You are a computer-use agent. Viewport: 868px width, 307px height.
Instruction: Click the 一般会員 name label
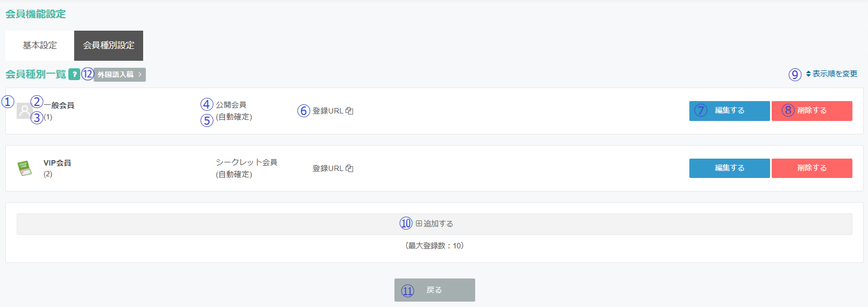[59, 105]
